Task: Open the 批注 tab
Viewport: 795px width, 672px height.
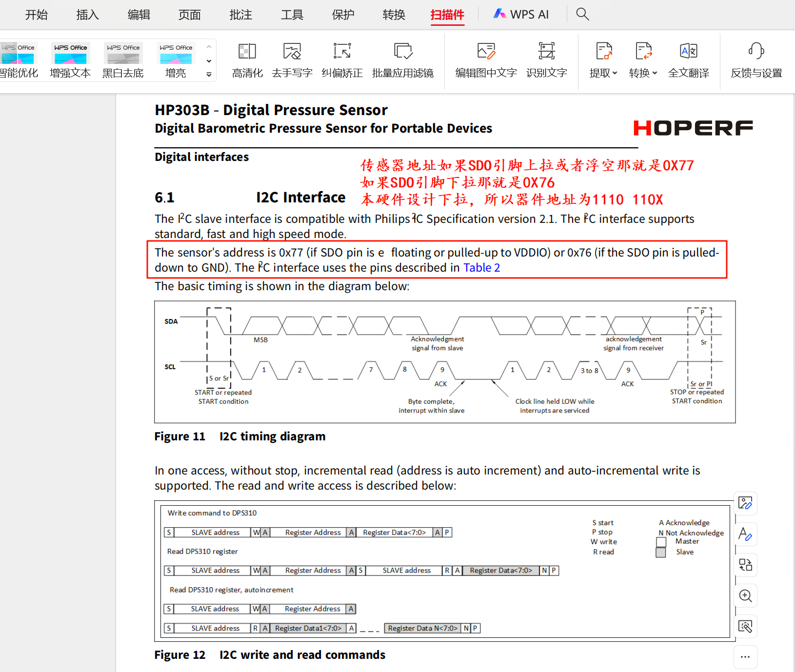Action: tap(241, 15)
